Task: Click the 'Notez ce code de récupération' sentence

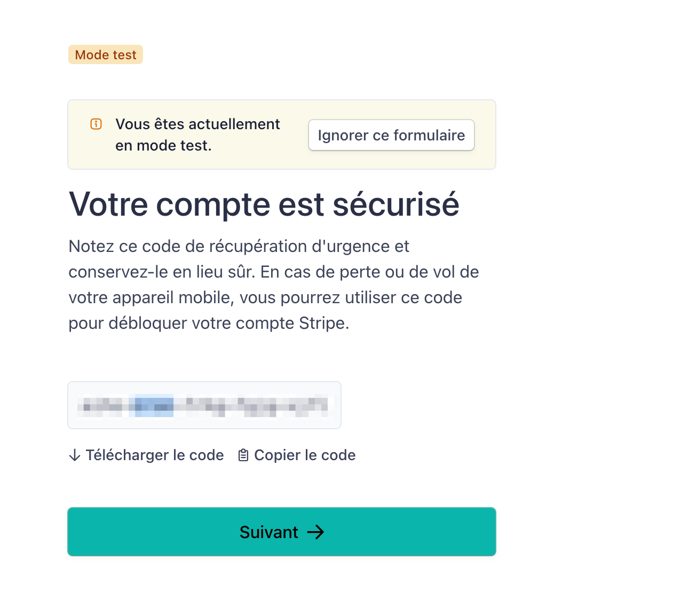Action: pyautogui.click(x=239, y=247)
